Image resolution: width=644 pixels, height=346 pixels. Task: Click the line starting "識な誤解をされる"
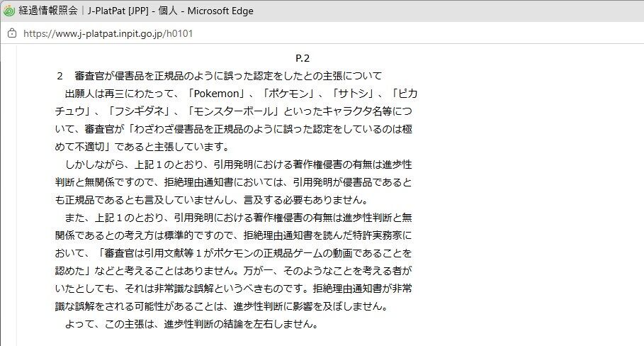(x=221, y=306)
